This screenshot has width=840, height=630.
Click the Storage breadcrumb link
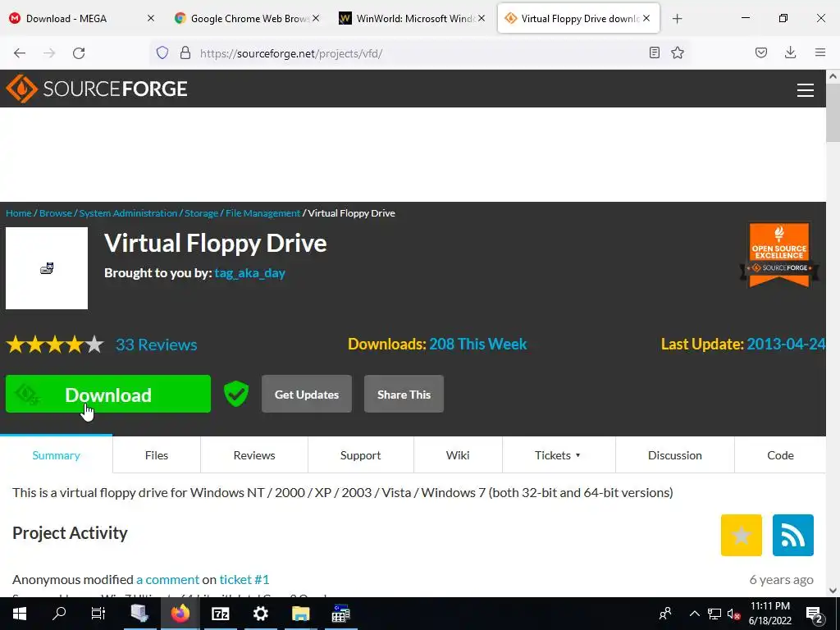[x=202, y=212]
